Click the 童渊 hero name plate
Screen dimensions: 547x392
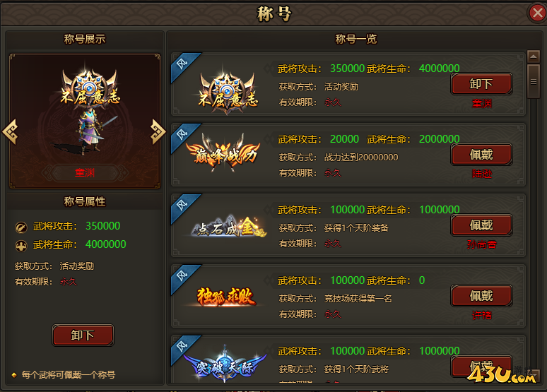(85, 172)
